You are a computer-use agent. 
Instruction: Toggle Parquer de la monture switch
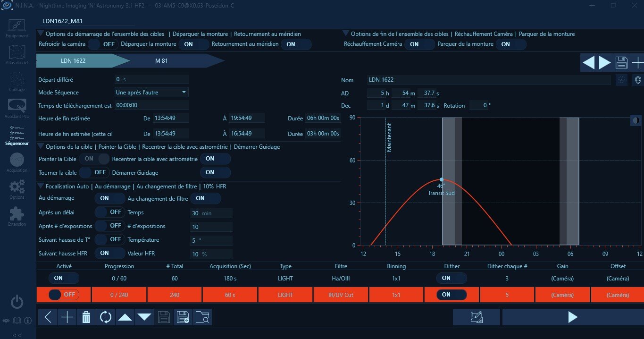[x=510, y=44]
